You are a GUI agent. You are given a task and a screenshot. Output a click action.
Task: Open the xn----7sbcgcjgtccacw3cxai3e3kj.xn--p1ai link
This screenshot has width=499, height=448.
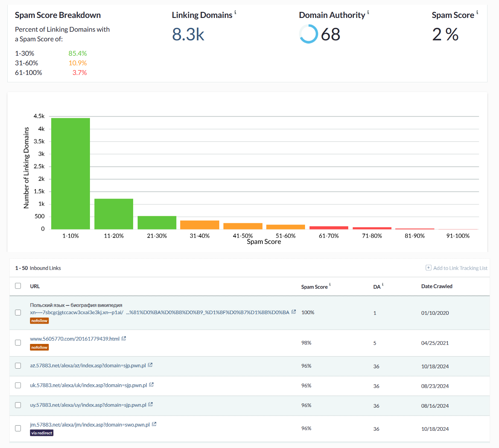tap(159, 312)
